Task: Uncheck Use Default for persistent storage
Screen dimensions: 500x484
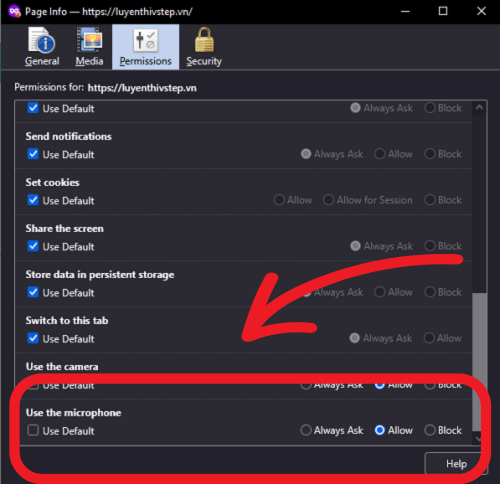Action: [33, 292]
